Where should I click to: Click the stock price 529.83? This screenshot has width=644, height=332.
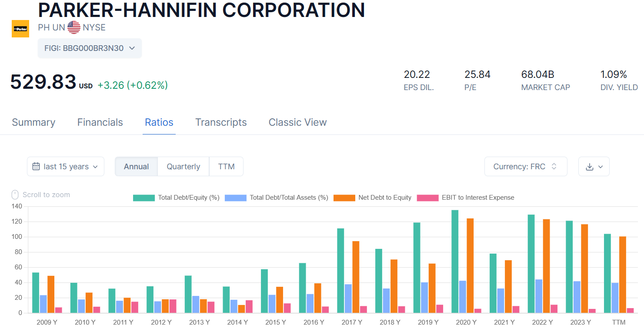pos(43,82)
